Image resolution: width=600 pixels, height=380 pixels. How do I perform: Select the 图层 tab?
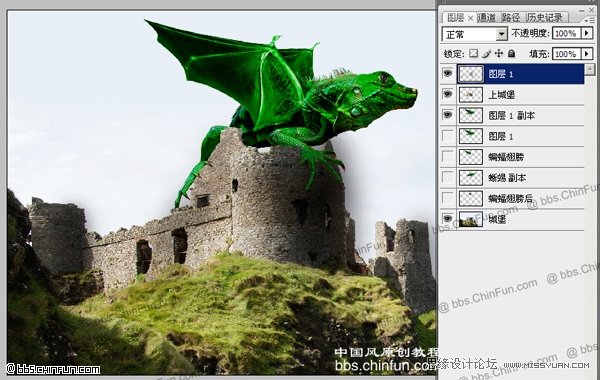tap(455, 18)
